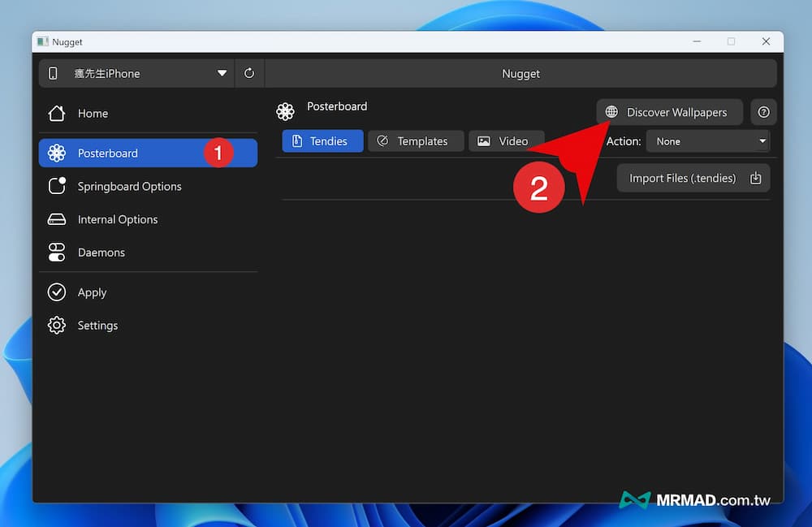This screenshot has width=812, height=527.
Task: Click the Internal Options drive icon
Action: (x=56, y=219)
